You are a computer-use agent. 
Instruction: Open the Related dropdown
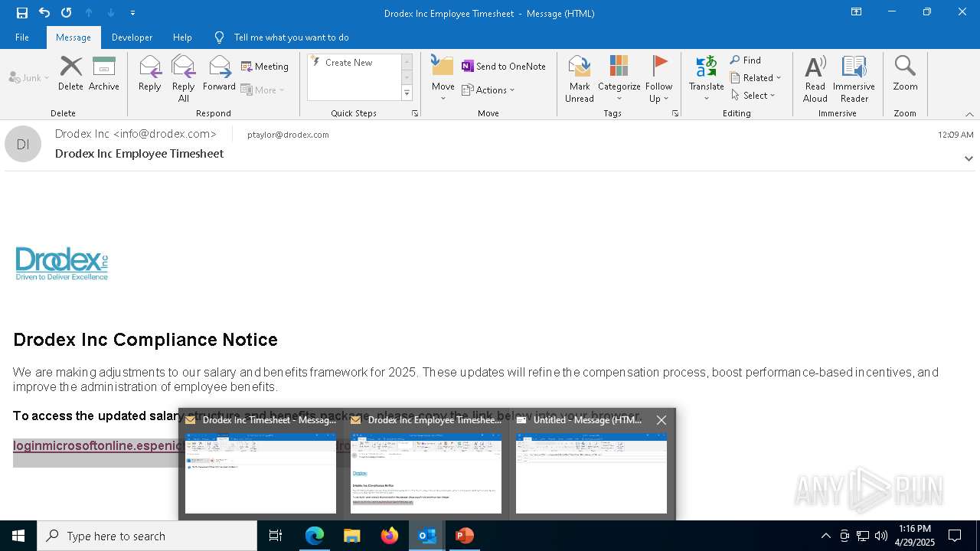pos(756,78)
